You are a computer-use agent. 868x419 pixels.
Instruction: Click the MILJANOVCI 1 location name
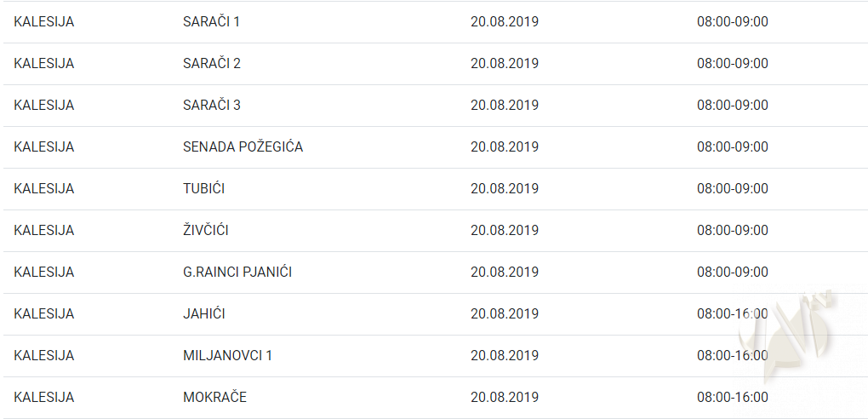(x=227, y=355)
